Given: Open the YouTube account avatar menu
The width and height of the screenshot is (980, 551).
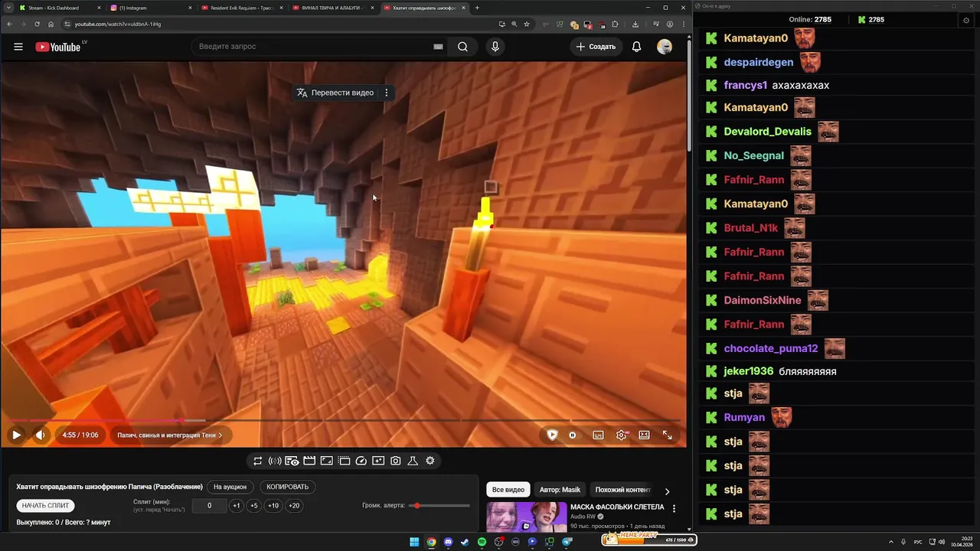Looking at the screenshot, I should (665, 47).
